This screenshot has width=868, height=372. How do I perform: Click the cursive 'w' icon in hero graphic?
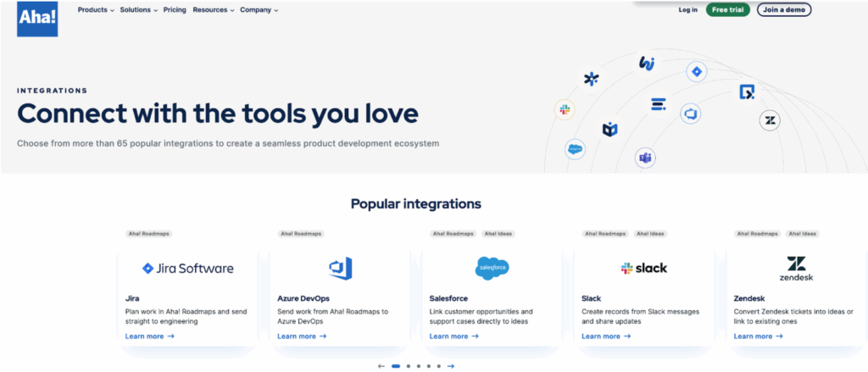pos(647,63)
